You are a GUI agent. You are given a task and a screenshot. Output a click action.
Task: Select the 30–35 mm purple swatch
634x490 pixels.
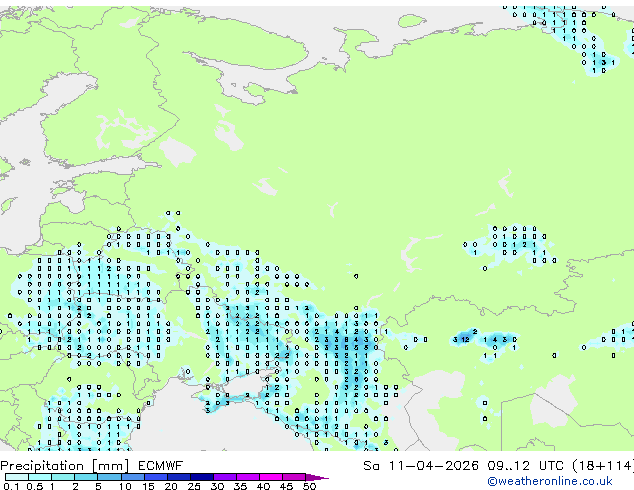[x=225, y=477]
